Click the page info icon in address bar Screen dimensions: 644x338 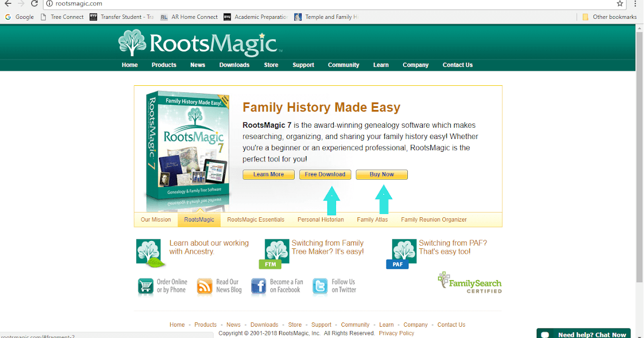tap(49, 4)
